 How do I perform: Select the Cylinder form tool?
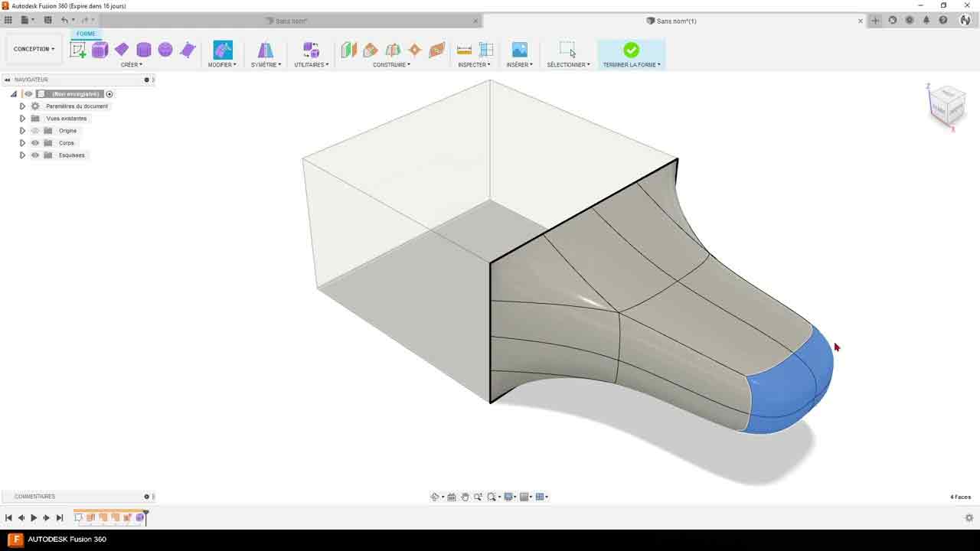point(144,50)
